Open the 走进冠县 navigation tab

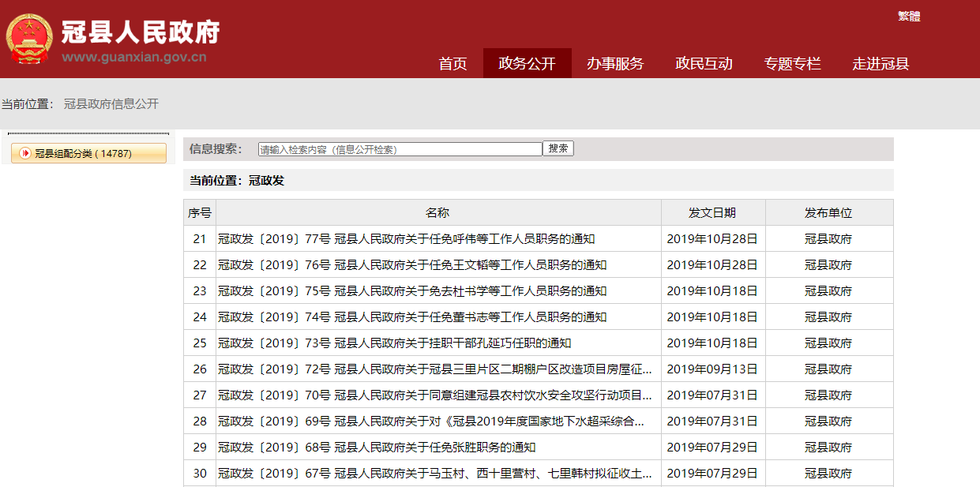[881, 64]
